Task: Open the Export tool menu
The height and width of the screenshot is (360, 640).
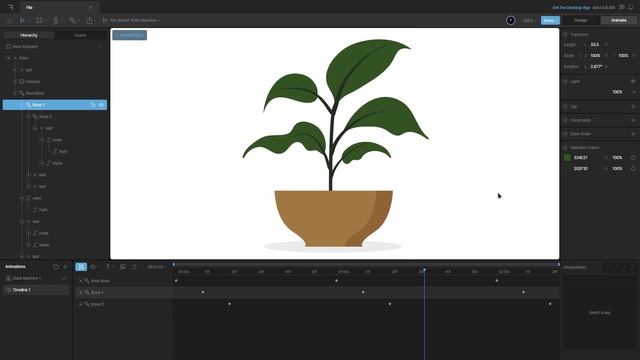Action: point(89,20)
